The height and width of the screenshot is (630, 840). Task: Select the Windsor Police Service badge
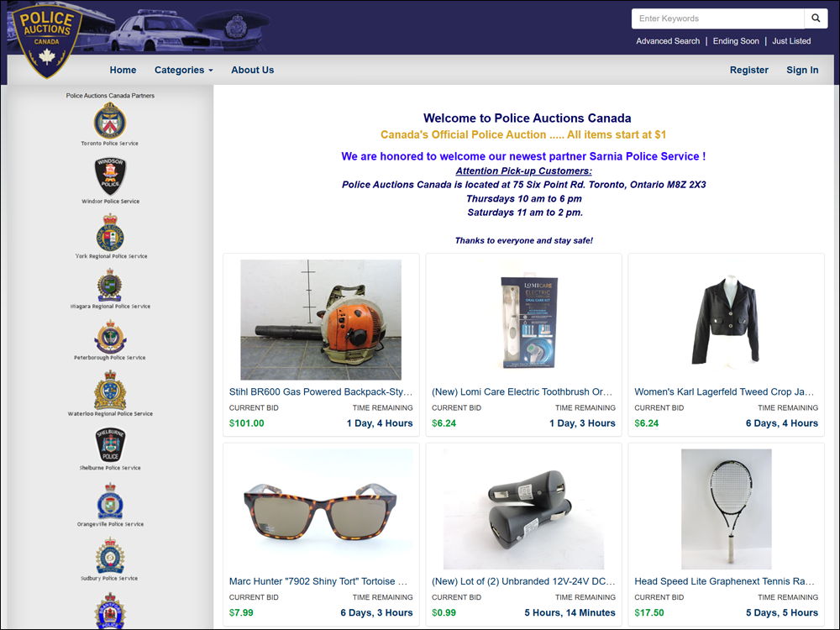110,176
